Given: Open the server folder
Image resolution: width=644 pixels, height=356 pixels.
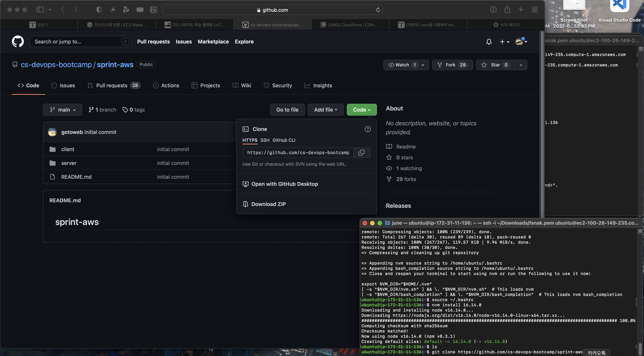Looking at the screenshot, I should 69,163.
